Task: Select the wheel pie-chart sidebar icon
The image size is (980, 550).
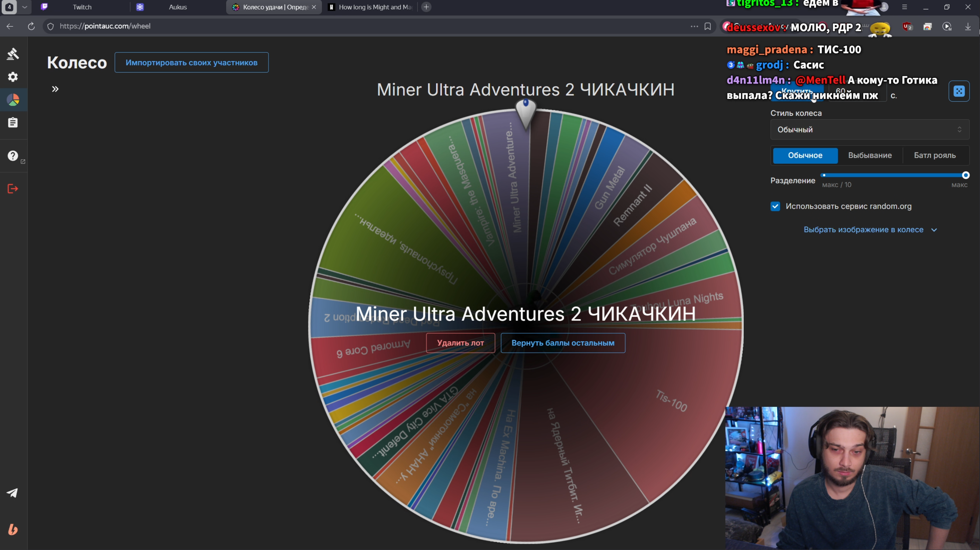Action: [13, 100]
